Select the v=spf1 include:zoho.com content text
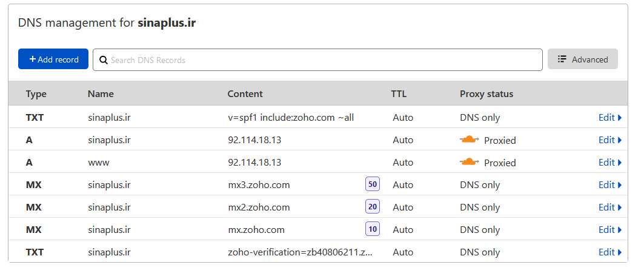This screenshot has width=644, height=273. (290, 118)
